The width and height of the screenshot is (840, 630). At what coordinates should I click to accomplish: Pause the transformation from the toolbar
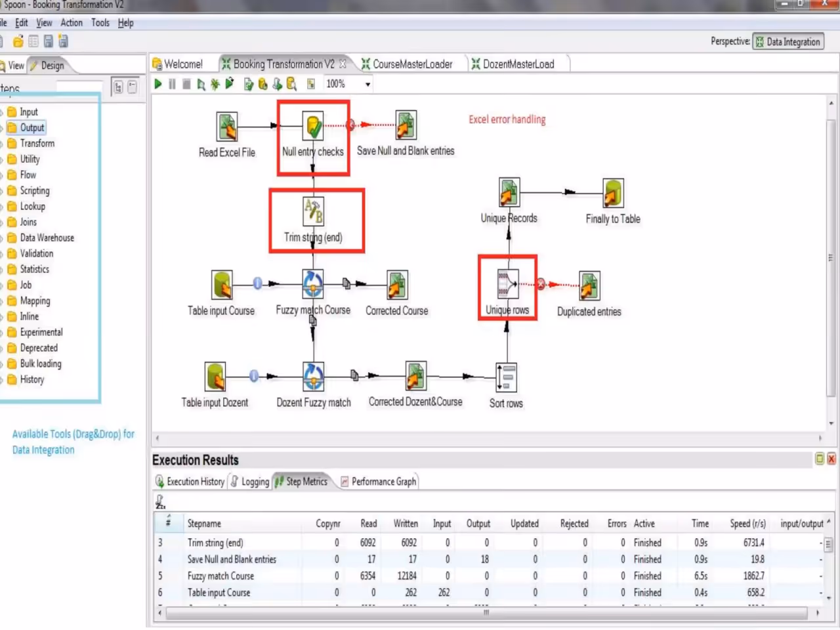coord(172,84)
